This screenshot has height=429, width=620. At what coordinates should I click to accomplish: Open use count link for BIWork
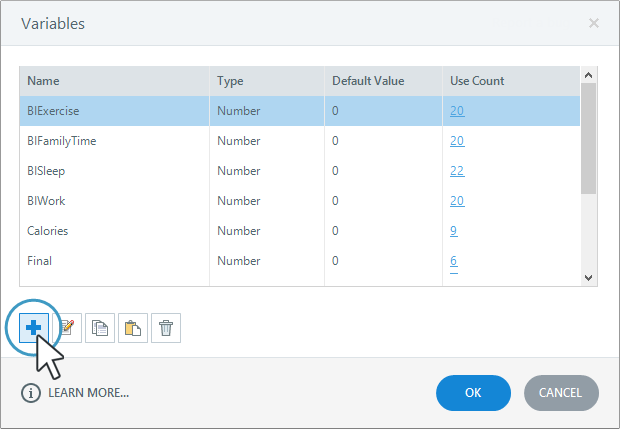pos(457,201)
